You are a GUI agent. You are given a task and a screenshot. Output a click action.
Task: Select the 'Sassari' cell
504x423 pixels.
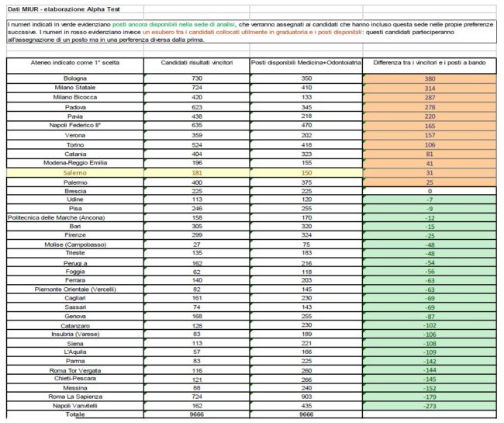(75, 307)
